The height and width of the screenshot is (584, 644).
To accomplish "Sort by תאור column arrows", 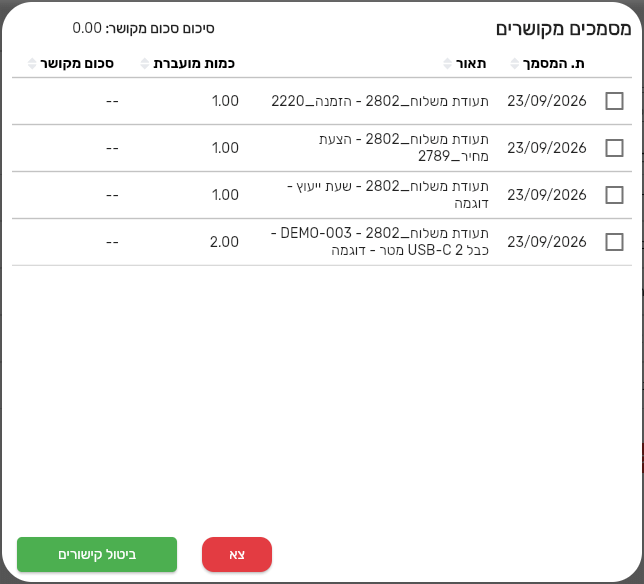I will pyautogui.click(x=447, y=64).
